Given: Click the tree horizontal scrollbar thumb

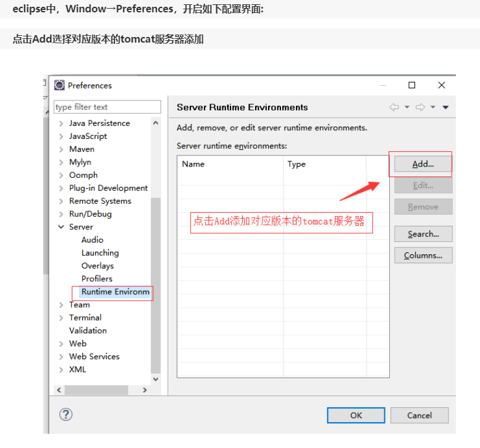Looking at the screenshot, I should pyautogui.click(x=96, y=390).
